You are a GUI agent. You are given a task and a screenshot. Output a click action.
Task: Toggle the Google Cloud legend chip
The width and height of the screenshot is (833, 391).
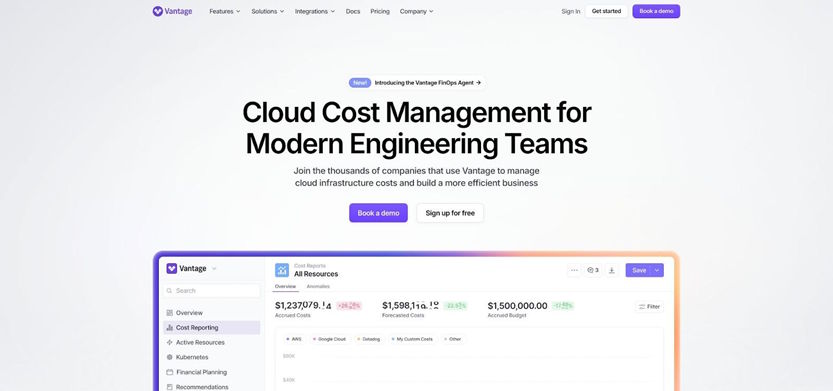click(x=329, y=339)
